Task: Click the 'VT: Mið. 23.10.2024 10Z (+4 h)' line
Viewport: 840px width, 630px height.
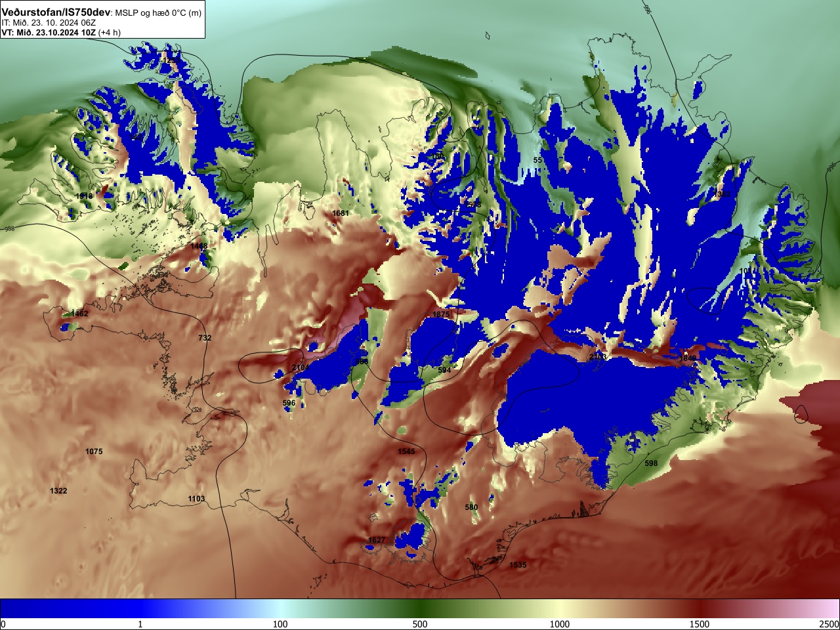Action: click(x=61, y=32)
